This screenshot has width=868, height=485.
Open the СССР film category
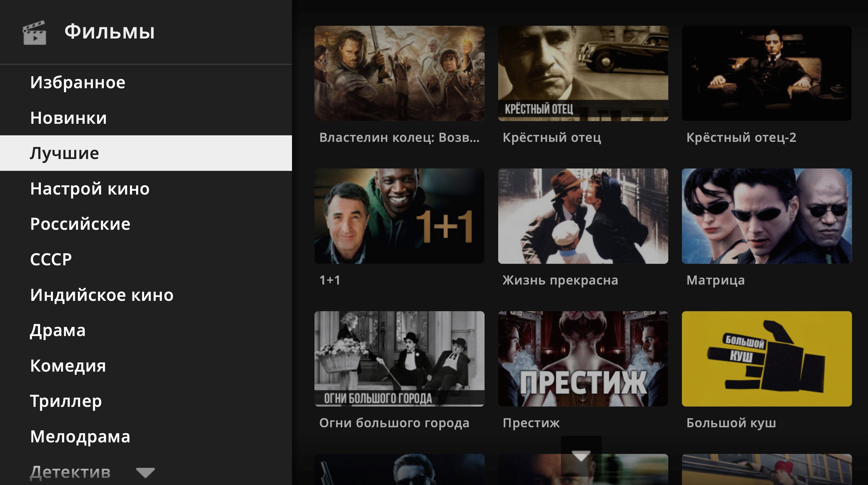pyautogui.click(x=146, y=259)
